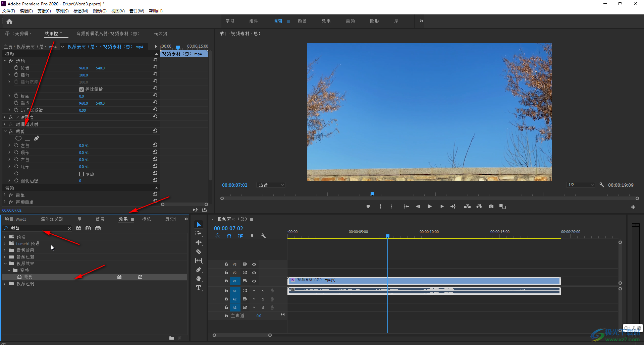
Task: Open the Media Browser tab
Action: (52, 219)
